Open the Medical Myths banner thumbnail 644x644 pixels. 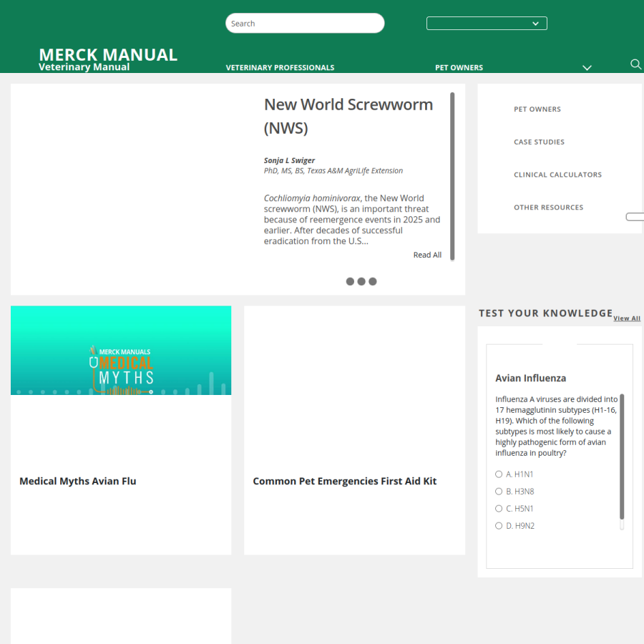(121, 351)
